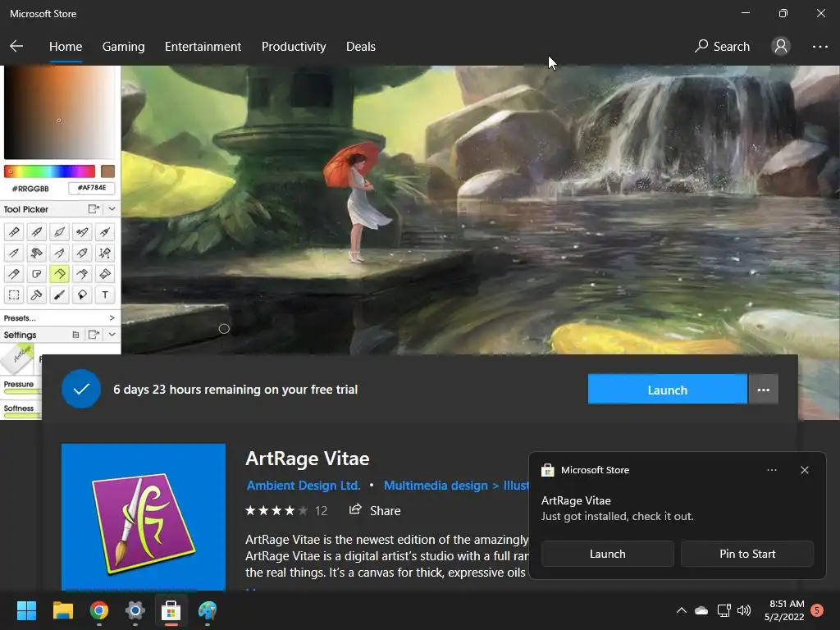Select the Productivity tab
This screenshot has width=840, height=630.
click(294, 47)
